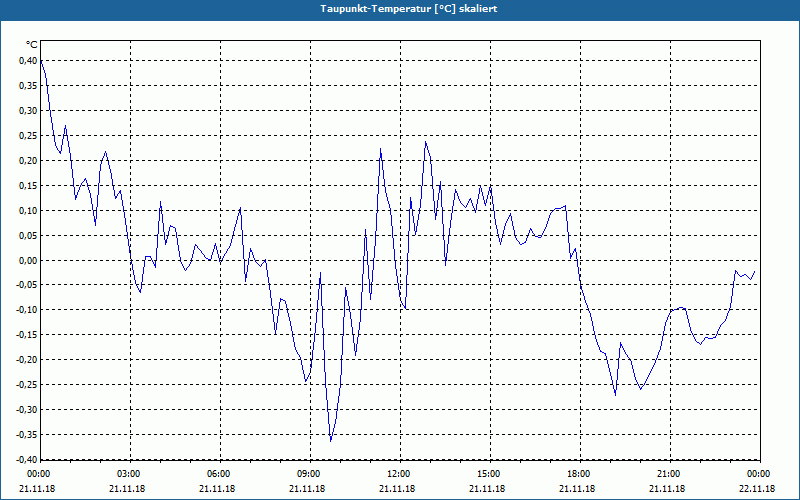Click the 21:00 time label

coord(670,474)
